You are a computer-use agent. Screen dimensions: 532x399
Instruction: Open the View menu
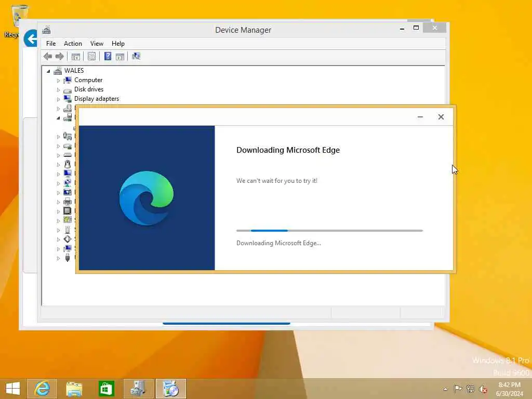(x=97, y=44)
